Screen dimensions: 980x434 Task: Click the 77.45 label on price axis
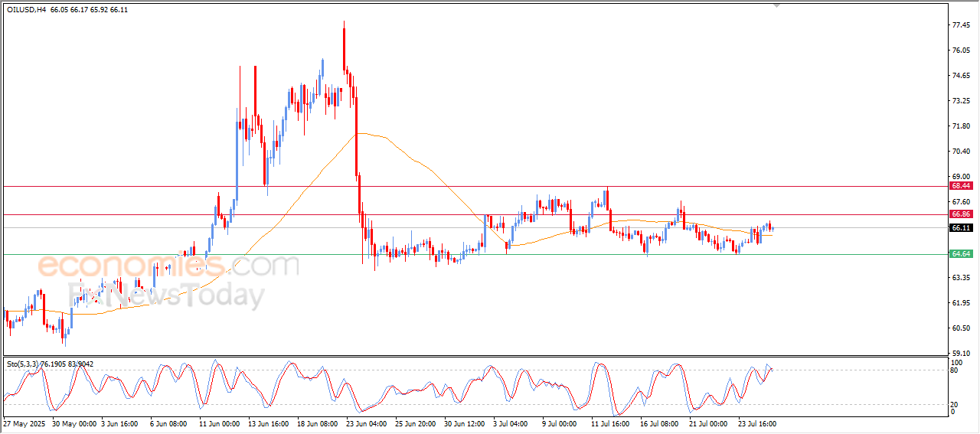click(x=962, y=25)
